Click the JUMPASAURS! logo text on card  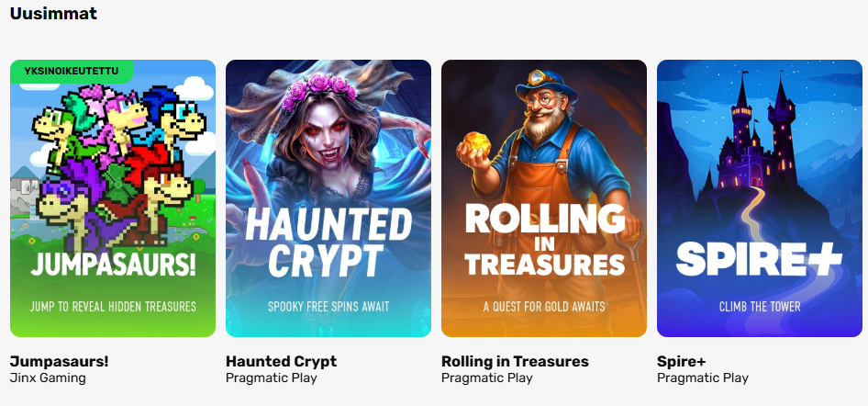[113, 265]
